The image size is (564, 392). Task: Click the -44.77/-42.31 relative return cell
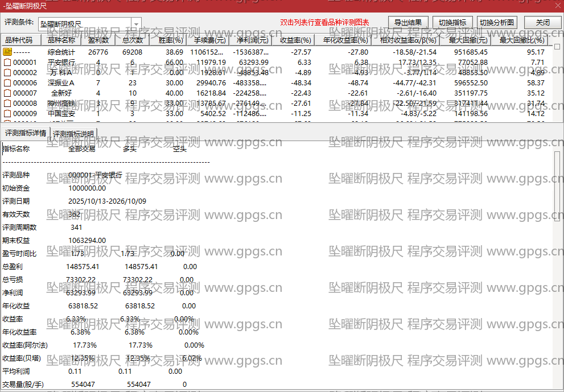tap(414, 83)
